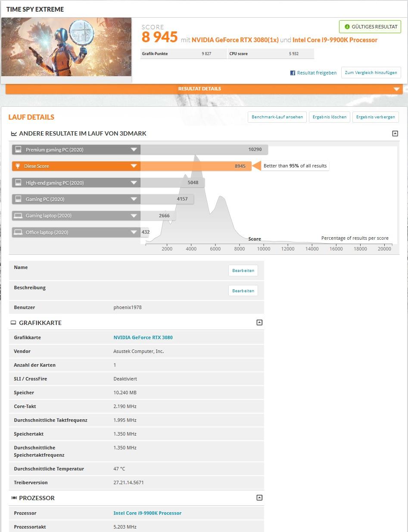The height and width of the screenshot is (532, 408).
Task: Click the monitor icon of Gaming PC (2020)
Action: pos(18,199)
